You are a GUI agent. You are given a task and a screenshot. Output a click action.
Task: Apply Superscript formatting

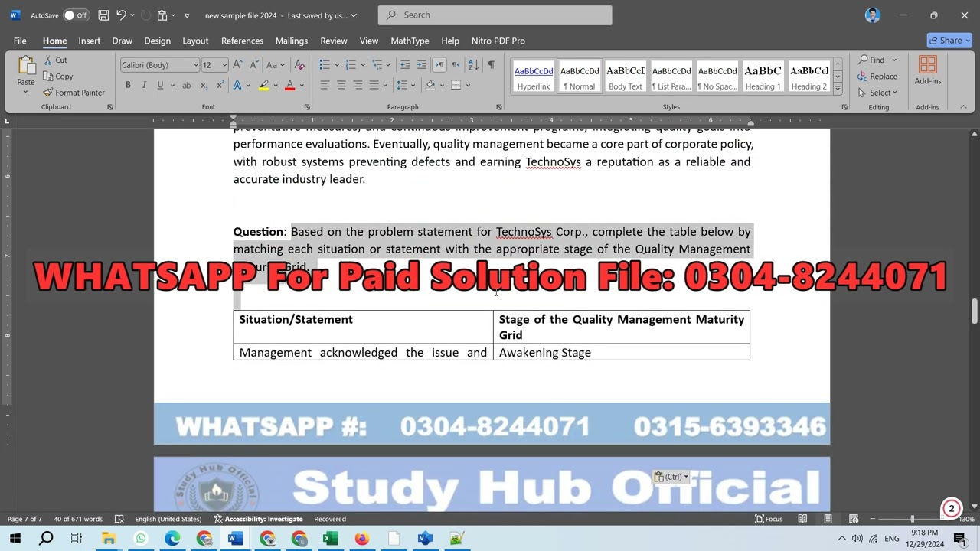tap(220, 86)
